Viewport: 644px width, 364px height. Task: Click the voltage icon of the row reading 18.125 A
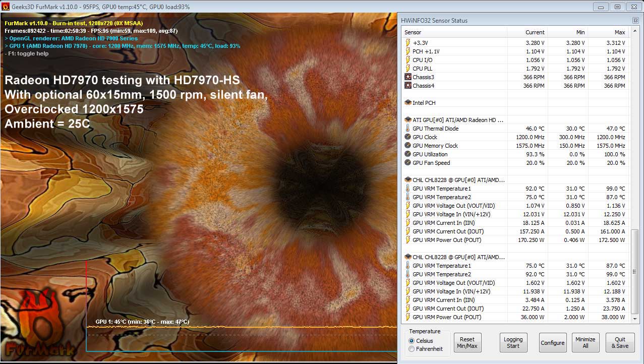tap(408, 223)
